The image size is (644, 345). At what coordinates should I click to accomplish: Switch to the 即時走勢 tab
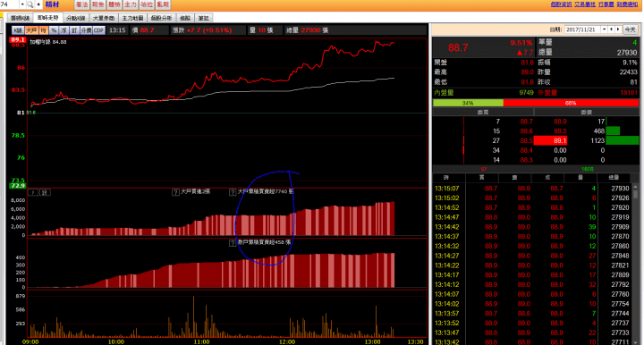pos(48,18)
